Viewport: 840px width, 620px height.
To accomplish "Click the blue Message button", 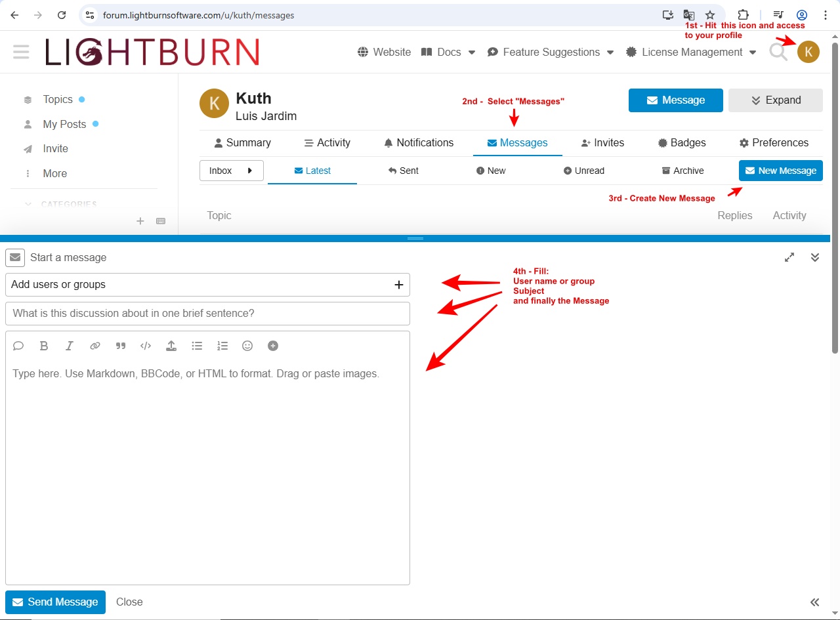I will click(676, 100).
